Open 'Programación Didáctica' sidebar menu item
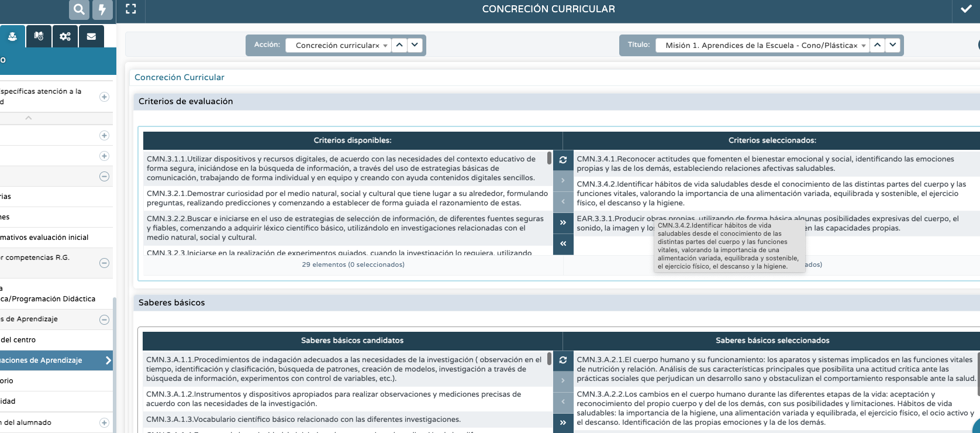 [x=53, y=299]
